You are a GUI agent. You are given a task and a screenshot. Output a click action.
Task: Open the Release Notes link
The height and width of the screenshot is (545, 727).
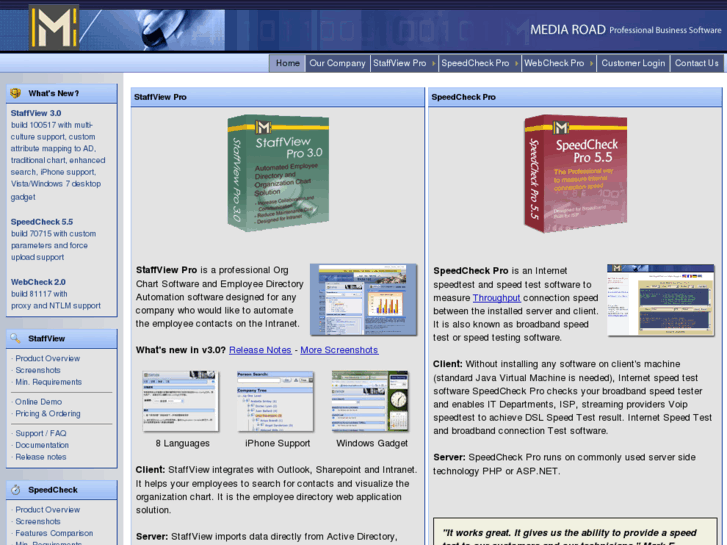point(260,350)
